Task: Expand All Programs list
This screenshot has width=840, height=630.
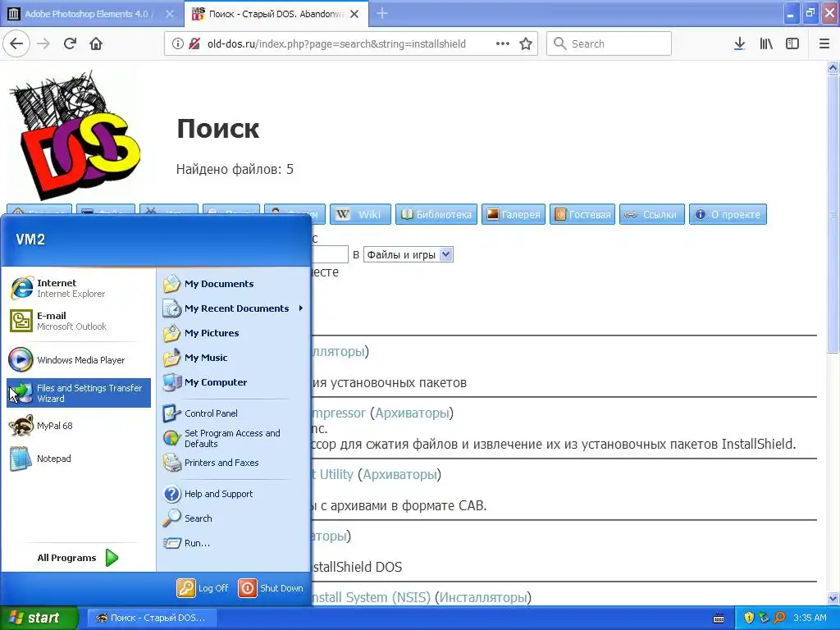Action: point(78,558)
